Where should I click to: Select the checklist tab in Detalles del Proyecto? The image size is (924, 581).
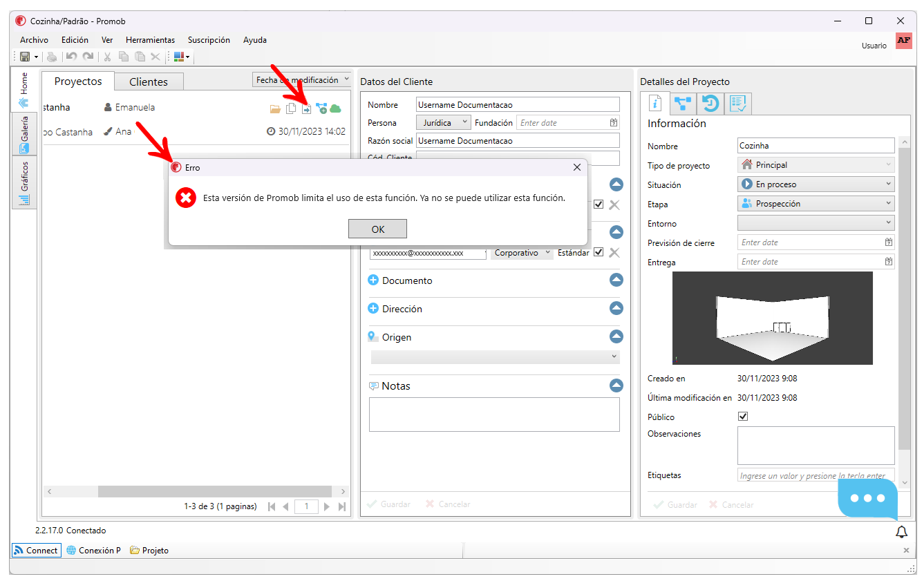pos(738,104)
